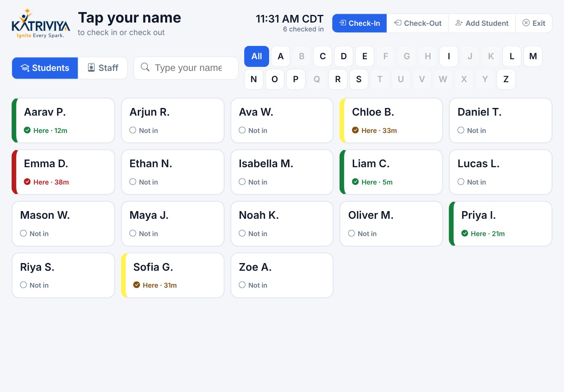Switch to Check-Out mode
Viewport: 564px width, 392px height.
point(418,23)
